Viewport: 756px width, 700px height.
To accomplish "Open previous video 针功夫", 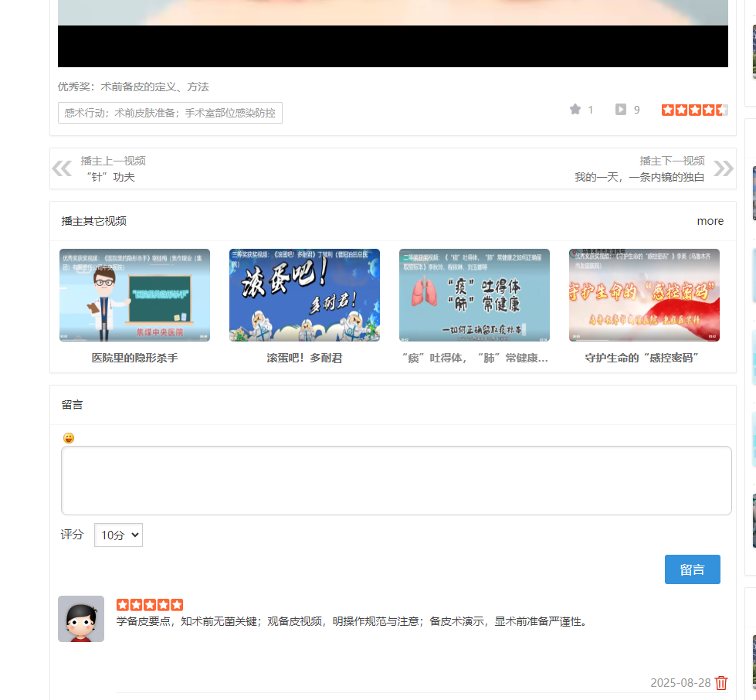I will pos(110,176).
